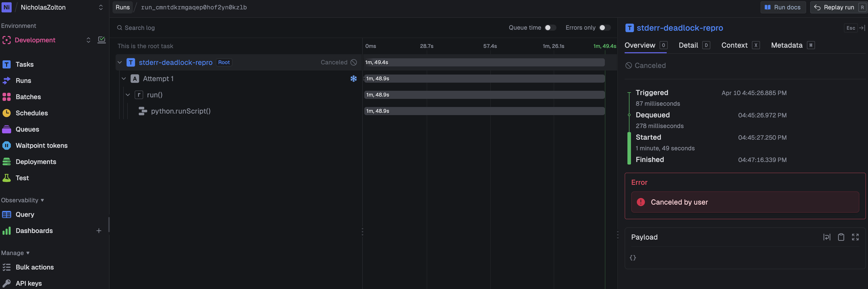Image resolution: width=868 pixels, height=289 pixels.
Task: Click the Queues stack icon
Action: (x=6, y=129)
